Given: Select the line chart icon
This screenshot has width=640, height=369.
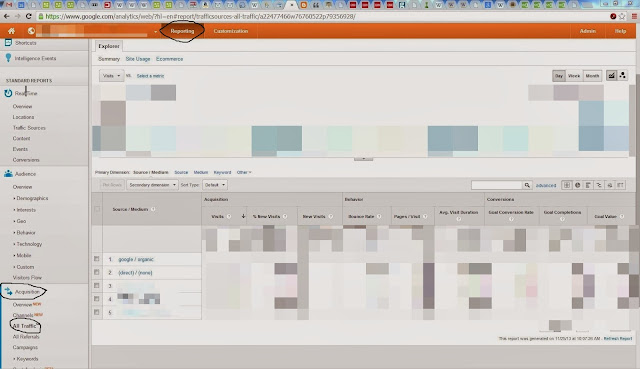Looking at the screenshot, I should (x=611, y=76).
